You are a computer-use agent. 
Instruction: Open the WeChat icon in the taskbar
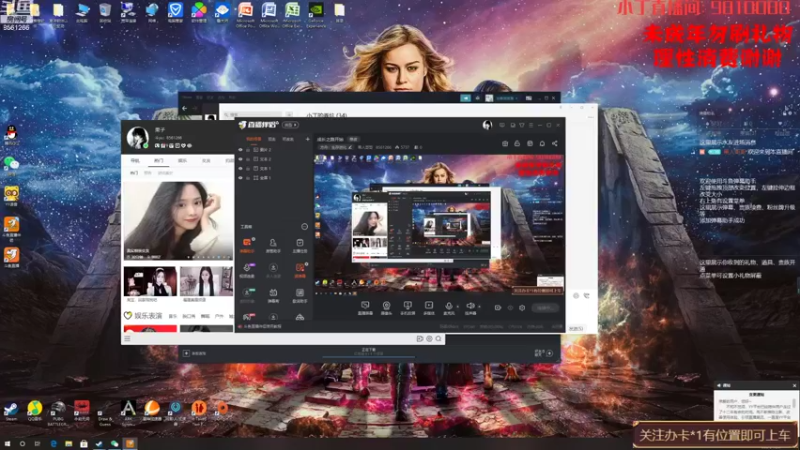(114, 444)
